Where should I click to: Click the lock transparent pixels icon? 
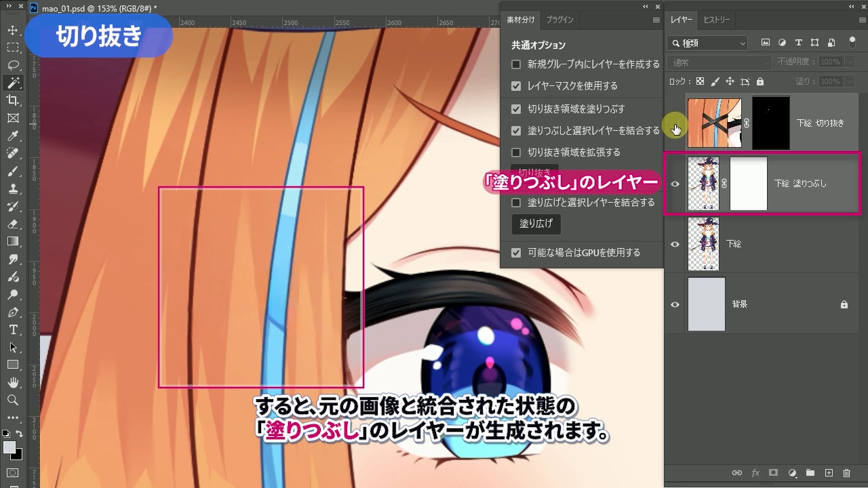point(701,81)
